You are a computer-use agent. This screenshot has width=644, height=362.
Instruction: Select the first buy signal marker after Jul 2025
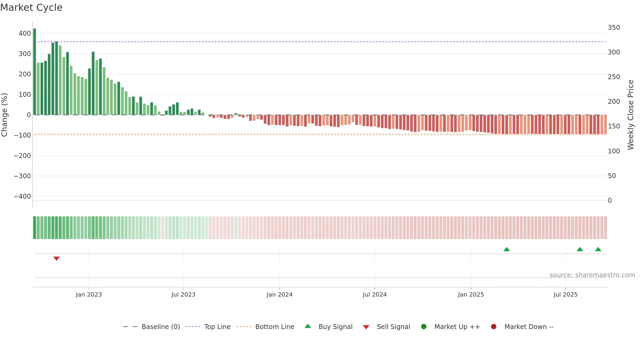(580, 249)
